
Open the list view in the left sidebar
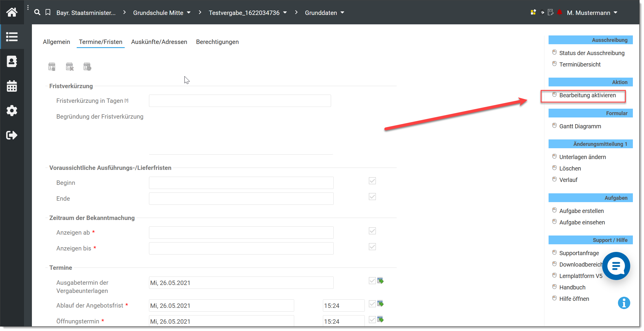tap(12, 37)
